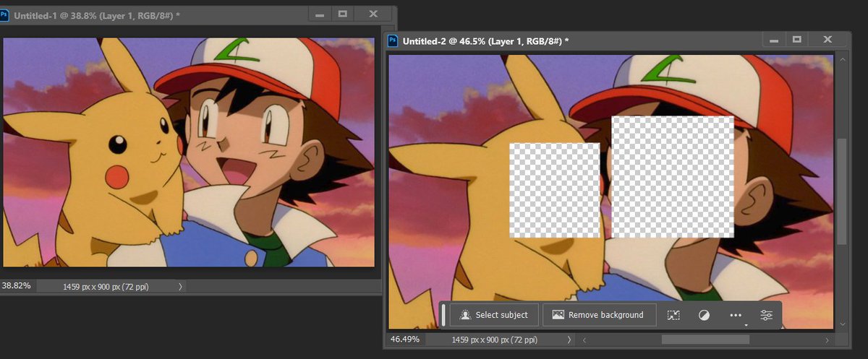
Task: Click Select subject in contextual task bar
Action: point(494,315)
